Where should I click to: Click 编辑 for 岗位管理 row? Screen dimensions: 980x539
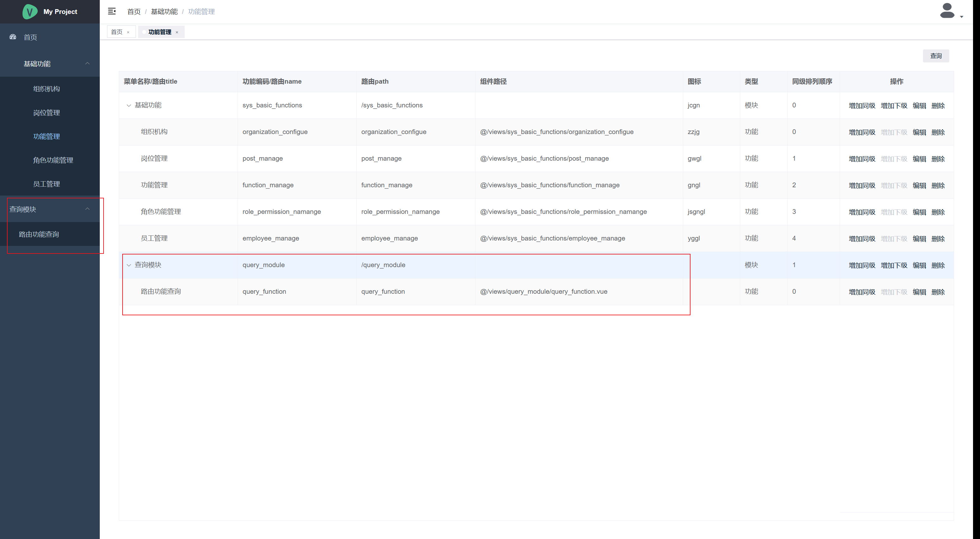[x=919, y=159]
